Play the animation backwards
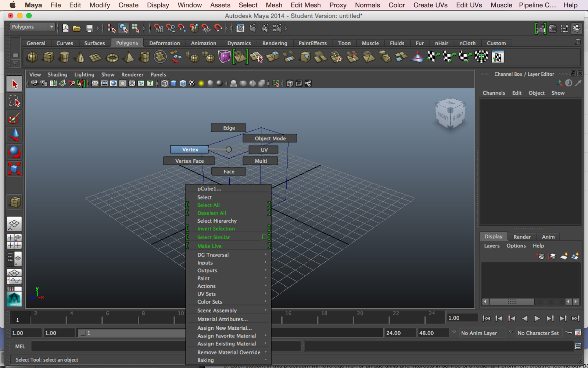The width and height of the screenshot is (588, 368). click(524, 318)
